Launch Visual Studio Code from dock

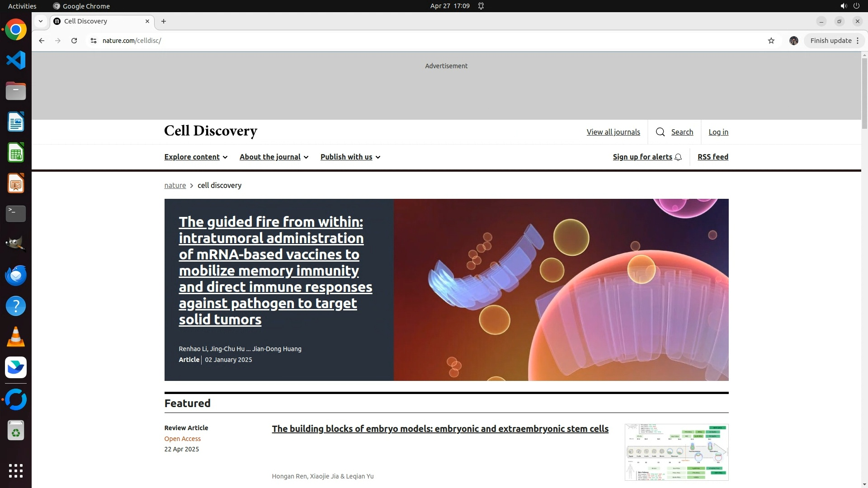(16, 60)
